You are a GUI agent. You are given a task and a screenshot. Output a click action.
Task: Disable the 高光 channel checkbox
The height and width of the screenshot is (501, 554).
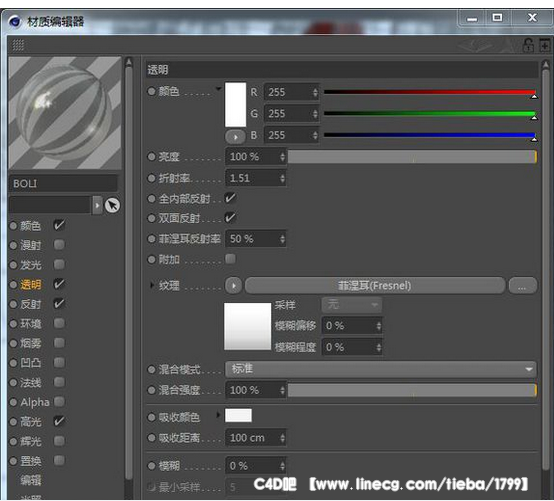click(59, 421)
